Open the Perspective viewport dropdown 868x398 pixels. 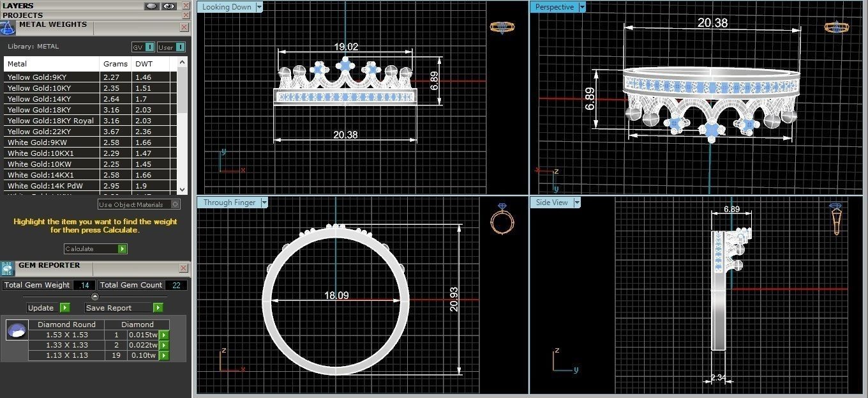(581, 7)
